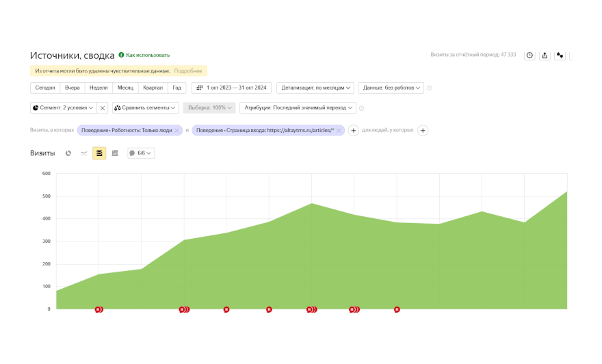The width and height of the screenshot is (602, 364).
Task: Expand the 'Атрибуция' attribution dropdown
Action: pos(298,107)
